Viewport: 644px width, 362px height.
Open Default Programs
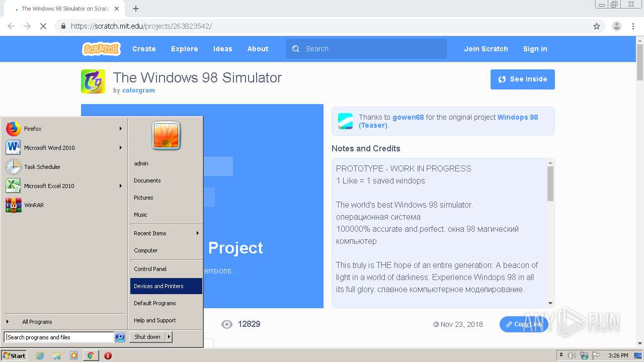coord(166,303)
